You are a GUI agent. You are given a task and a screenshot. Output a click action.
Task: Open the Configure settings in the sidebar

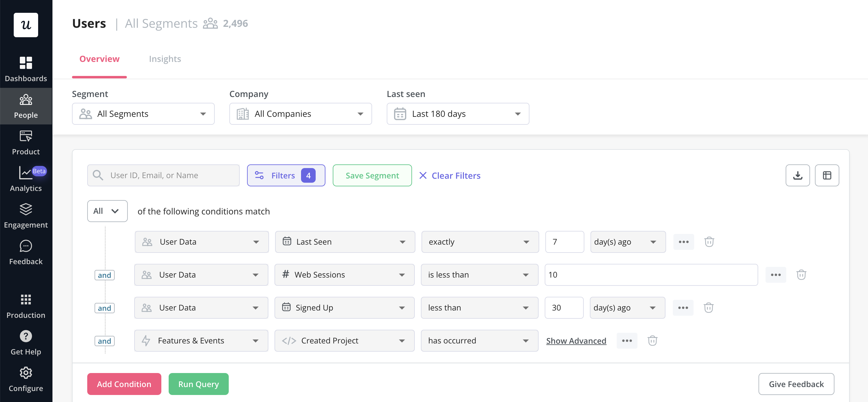[x=26, y=379]
